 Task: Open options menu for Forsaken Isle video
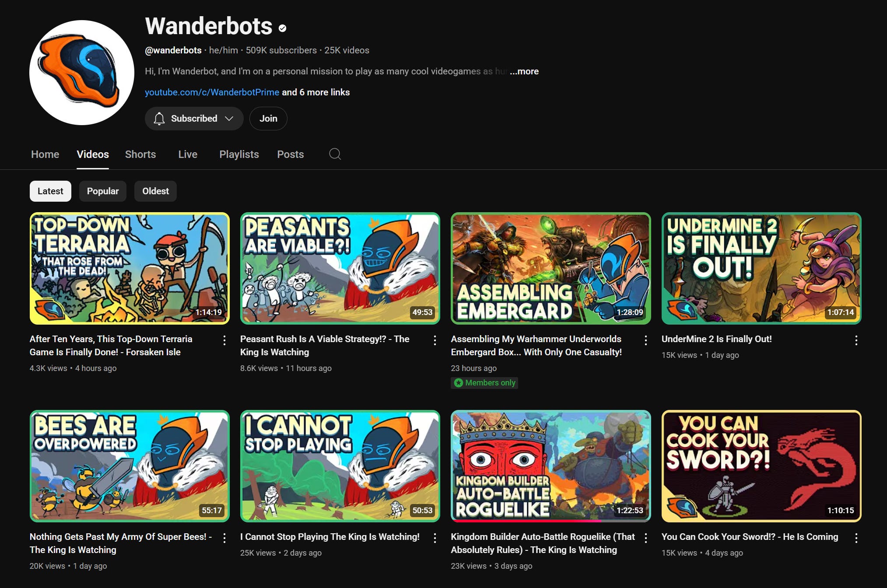(x=224, y=340)
